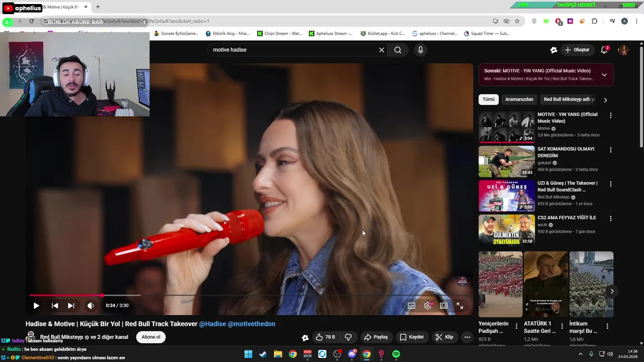Open File Explorer from taskbar

[278, 354]
